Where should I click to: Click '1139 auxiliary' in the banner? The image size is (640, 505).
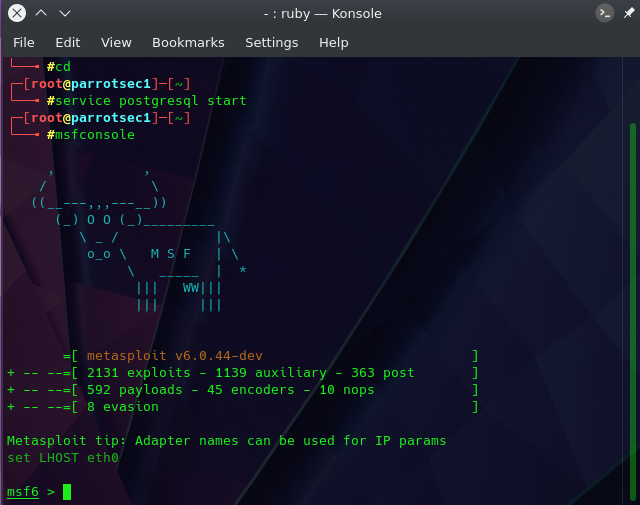pyautogui.click(x=271, y=372)
